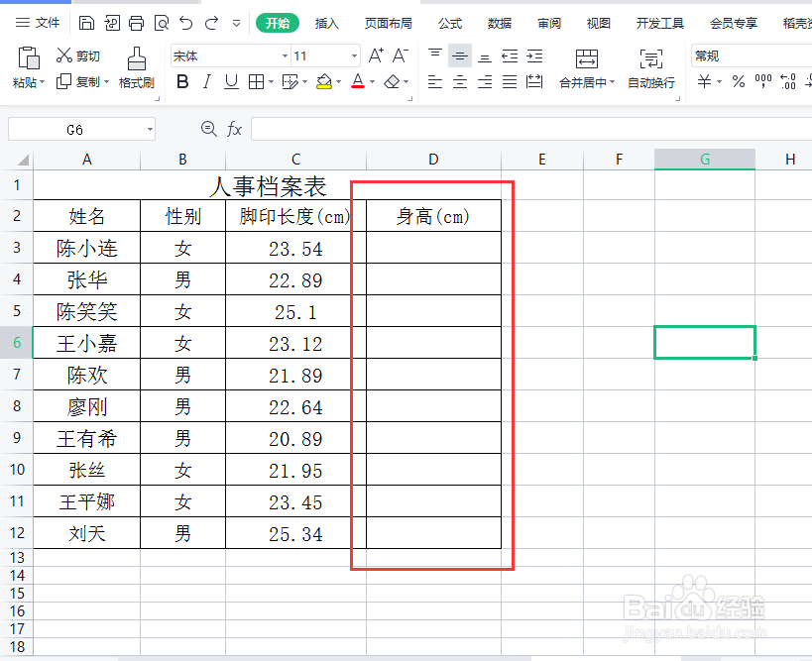Expand the font color dropdown arrow

coord(373,82)
